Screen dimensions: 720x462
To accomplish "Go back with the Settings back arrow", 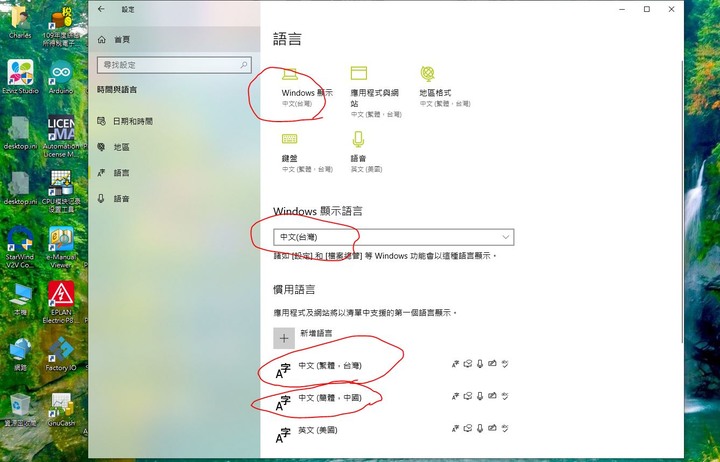I will [x=101, y=9].
